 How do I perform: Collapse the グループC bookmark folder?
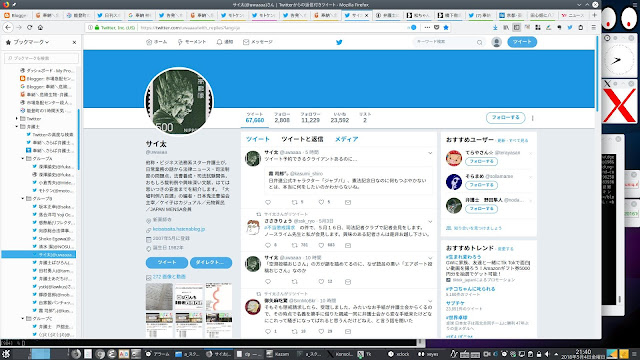(23, 318)
